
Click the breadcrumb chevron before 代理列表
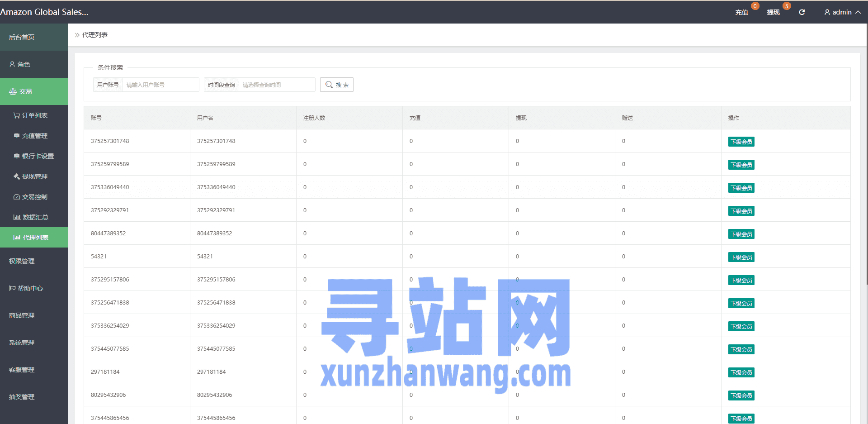click(x=77, y=35)
